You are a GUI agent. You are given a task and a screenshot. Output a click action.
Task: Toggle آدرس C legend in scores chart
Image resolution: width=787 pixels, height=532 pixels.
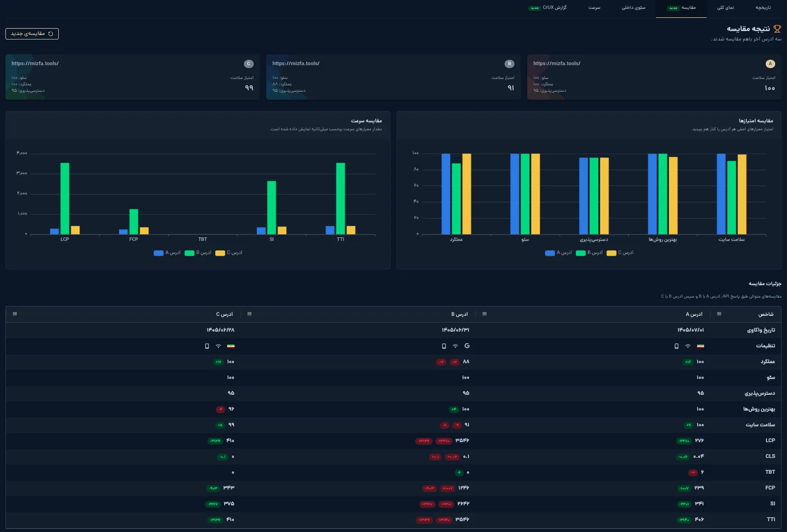pyautogui.click(x=620, y=253)
